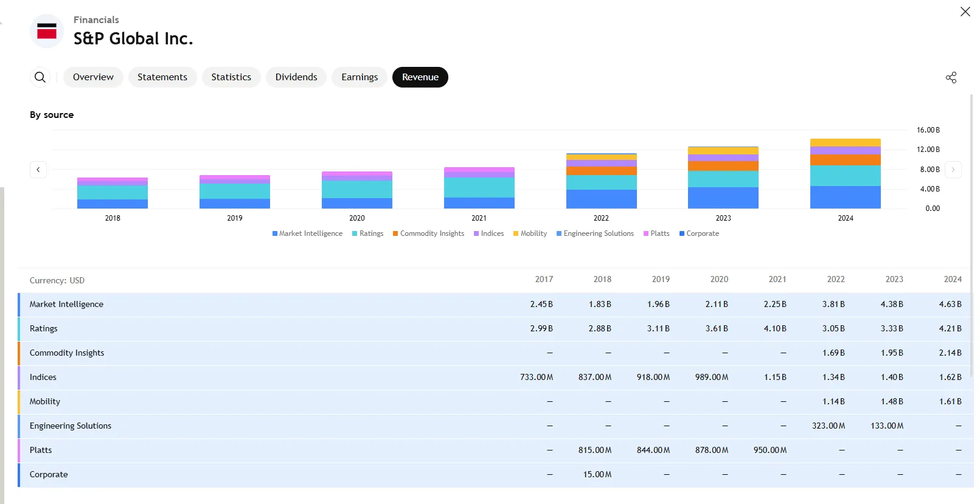Click the 2022 stacked revenue bar
The height and width of the screenshot is (504, 980).
point(602,181)
